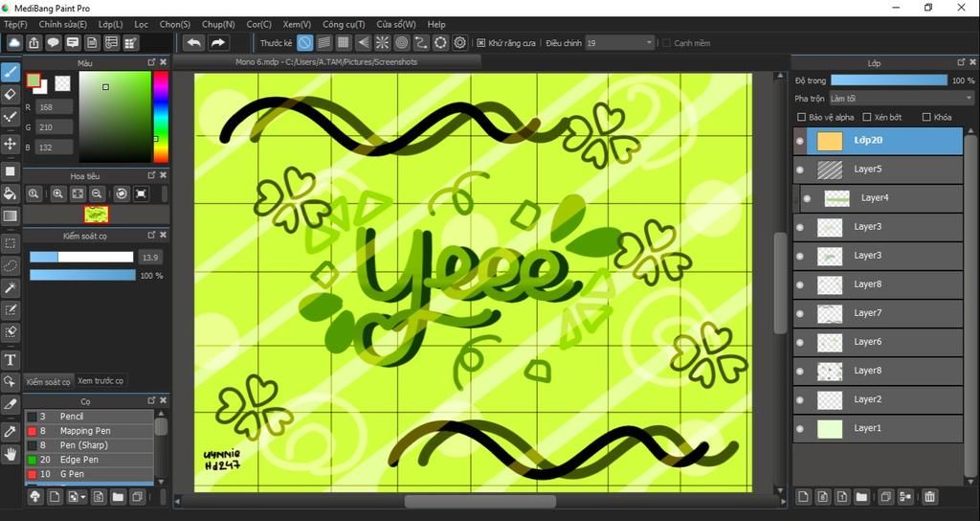Hide the Layer5 visibility dot
This screenshot has height=521, width=980.
click(800, 170)
